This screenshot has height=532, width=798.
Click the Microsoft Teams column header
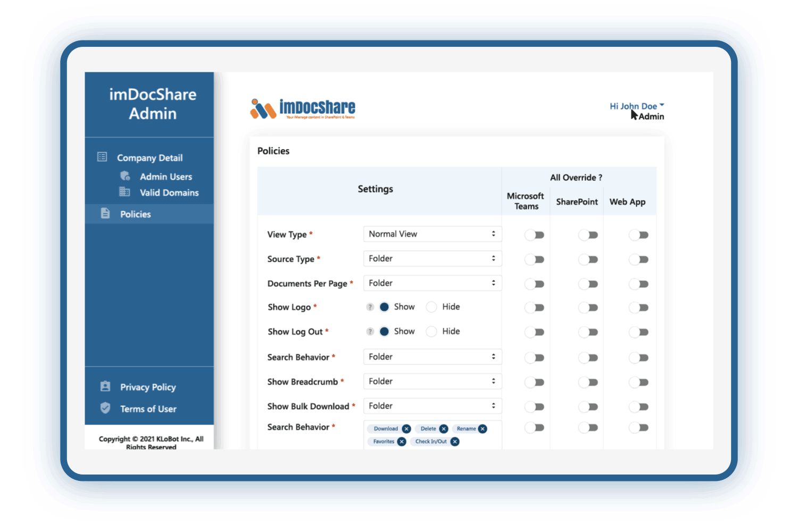[526, 201]
